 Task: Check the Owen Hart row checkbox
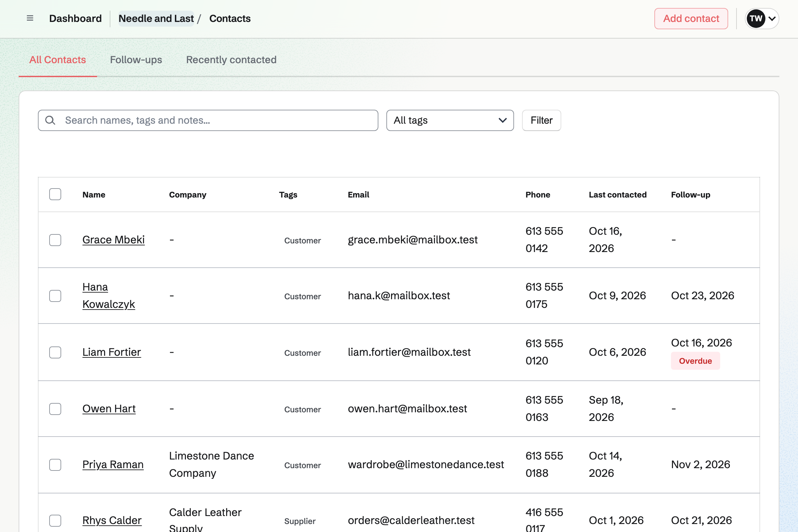point(55,409)
